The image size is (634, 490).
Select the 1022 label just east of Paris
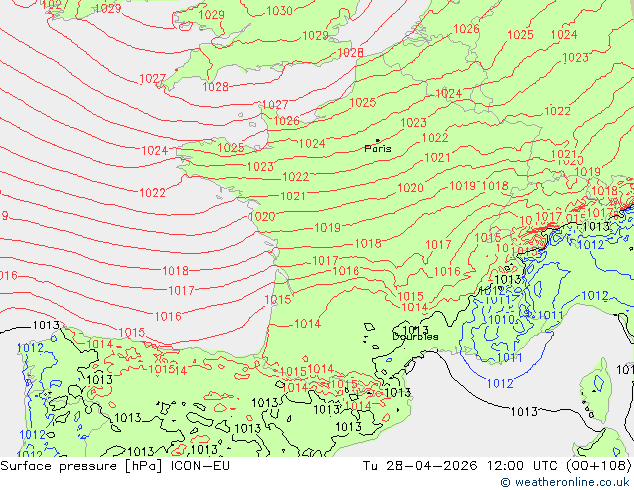tap(435, 138)
